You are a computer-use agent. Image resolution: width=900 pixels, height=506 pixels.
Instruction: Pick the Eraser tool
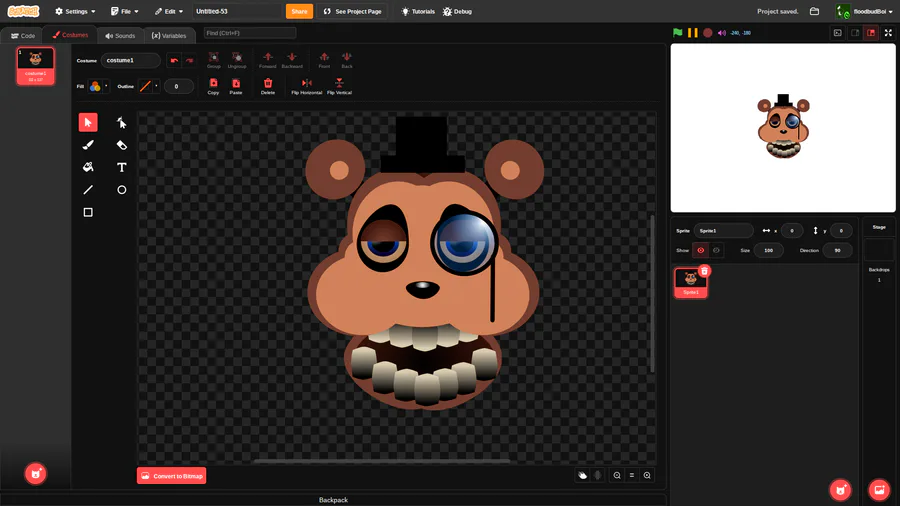[121, 145]
